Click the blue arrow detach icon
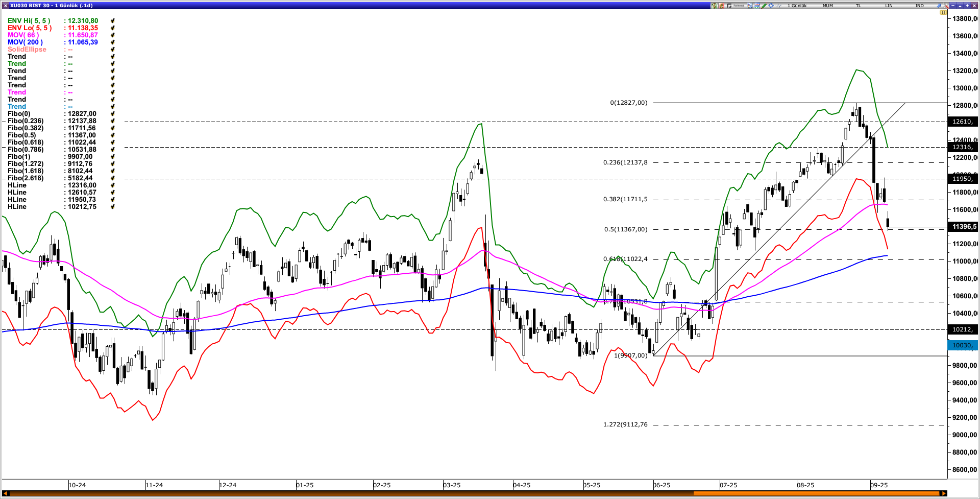Image resolution: width=980 pixels, height=499 pixels. click(939, 6)
